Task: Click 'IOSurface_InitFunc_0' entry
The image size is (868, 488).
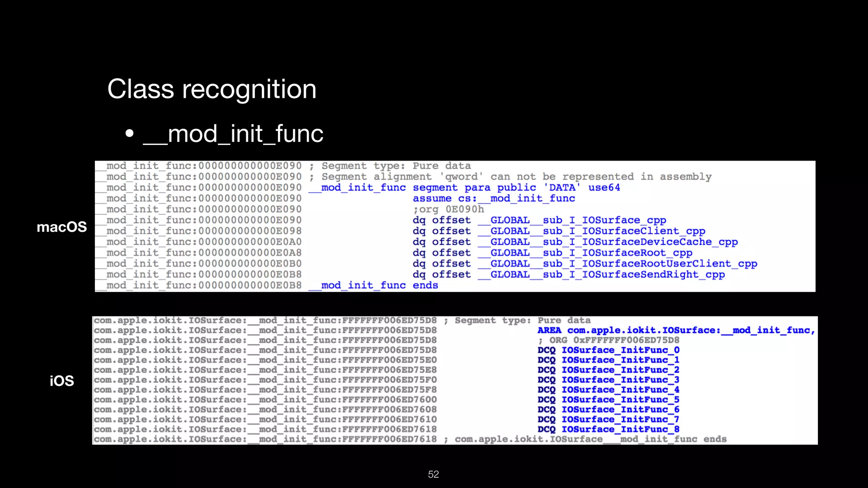Action: coord(620,350)
